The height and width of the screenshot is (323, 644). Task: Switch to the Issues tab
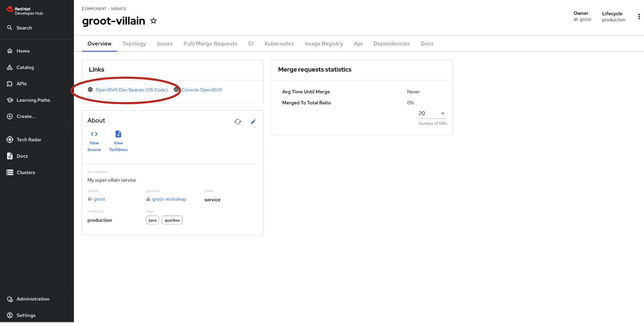(165, 44)
